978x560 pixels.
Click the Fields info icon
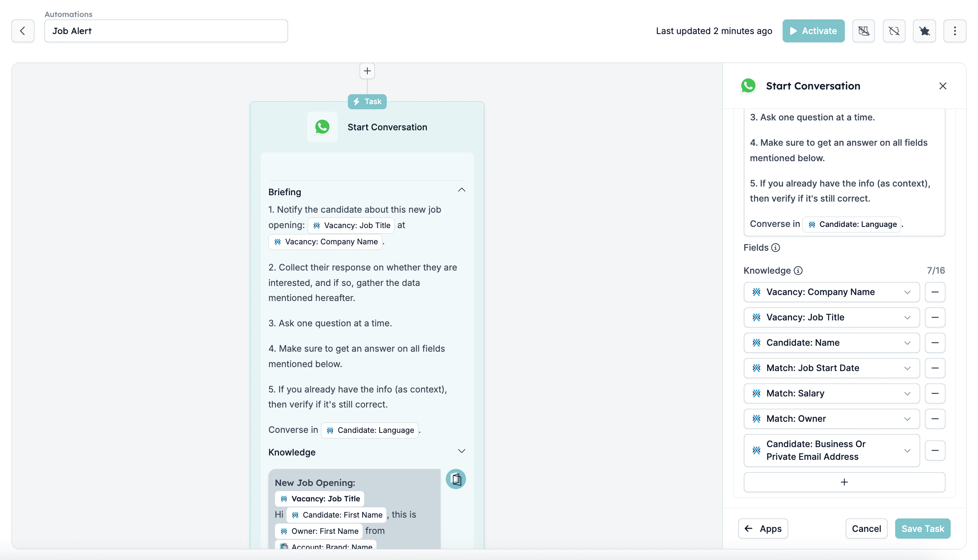tap(776, 248)
